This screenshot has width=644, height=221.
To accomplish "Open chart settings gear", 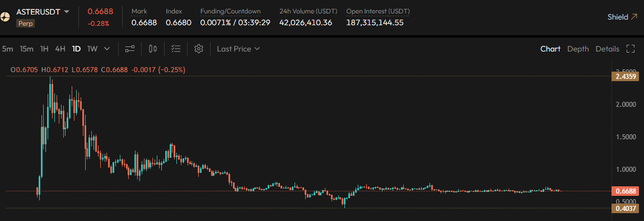I will click(199, 49).
